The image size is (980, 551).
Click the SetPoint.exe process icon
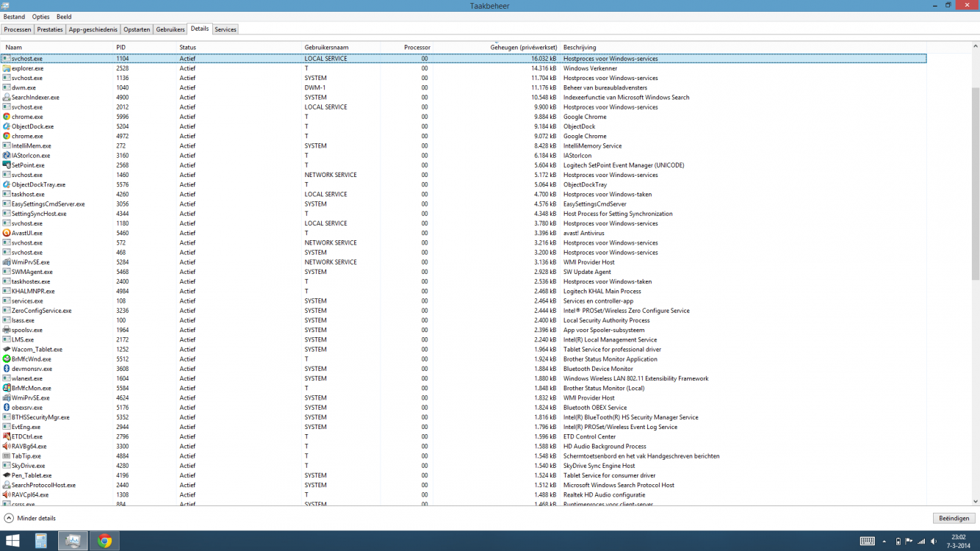(7, 165)
